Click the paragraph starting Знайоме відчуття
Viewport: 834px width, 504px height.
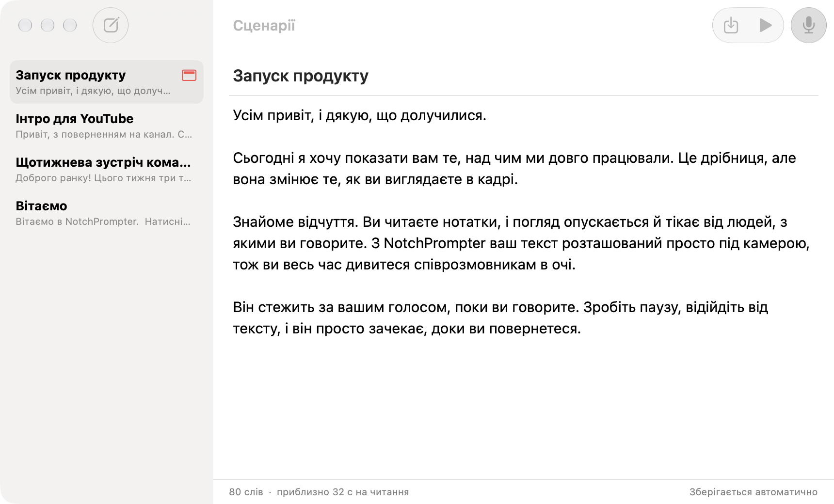pyautogui.click(x=521, y=243)
